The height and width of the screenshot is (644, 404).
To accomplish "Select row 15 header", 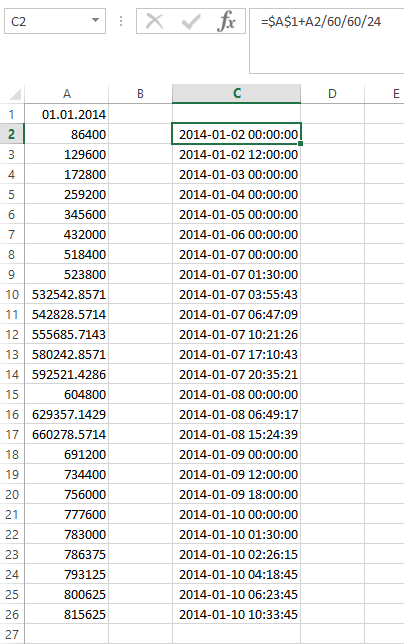I will click(12, 394).
